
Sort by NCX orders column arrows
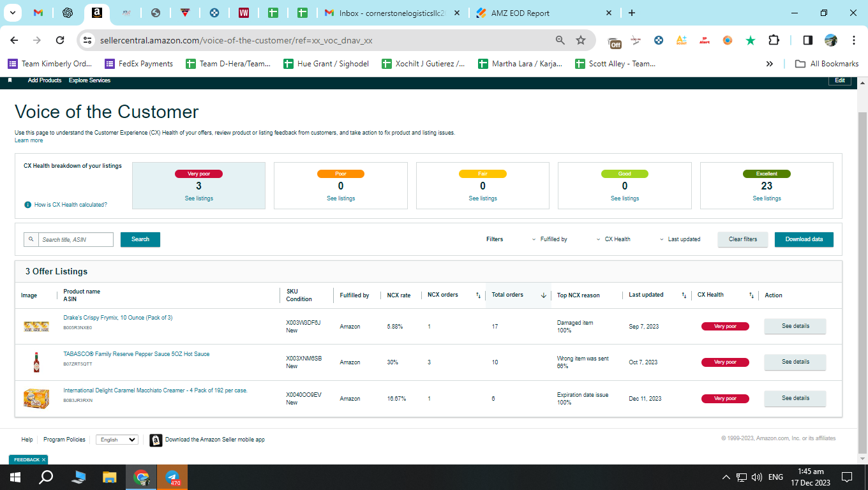(x=478, y=295)
